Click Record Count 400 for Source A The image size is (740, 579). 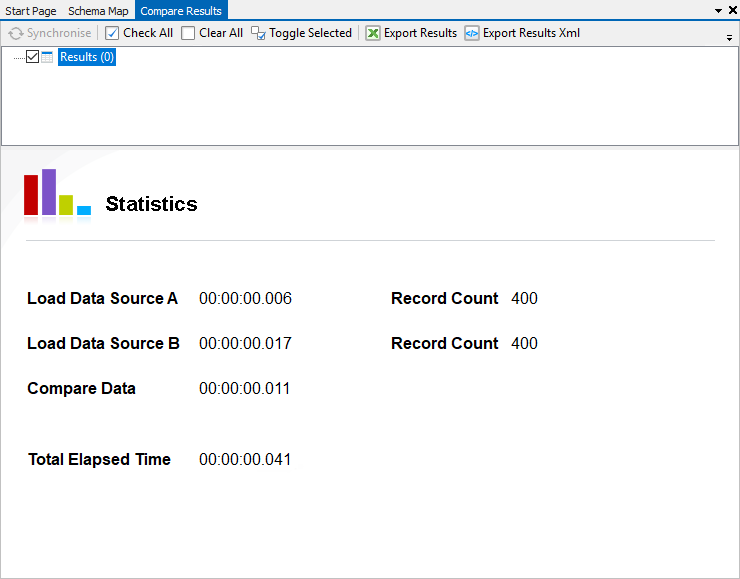(x=464, y=298)
